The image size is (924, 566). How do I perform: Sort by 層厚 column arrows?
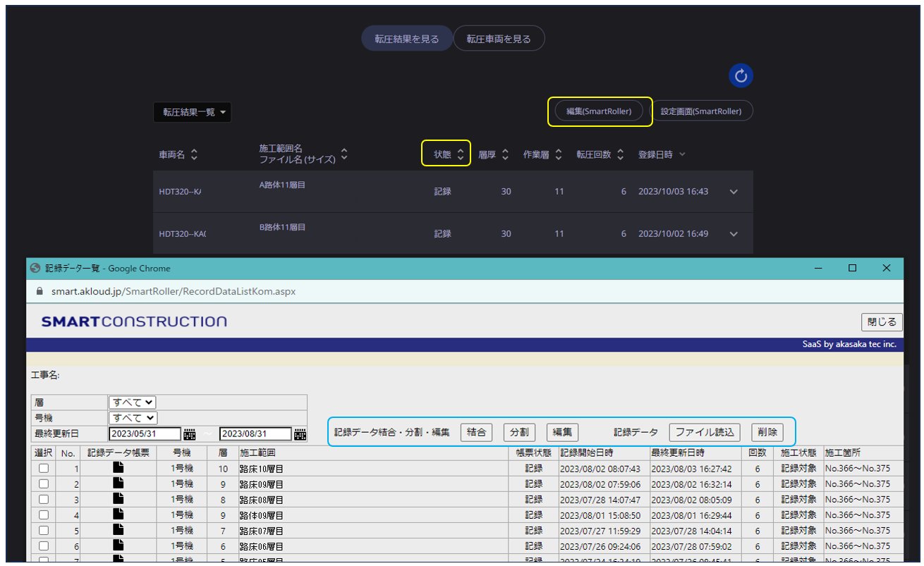(x=505, y=154)
